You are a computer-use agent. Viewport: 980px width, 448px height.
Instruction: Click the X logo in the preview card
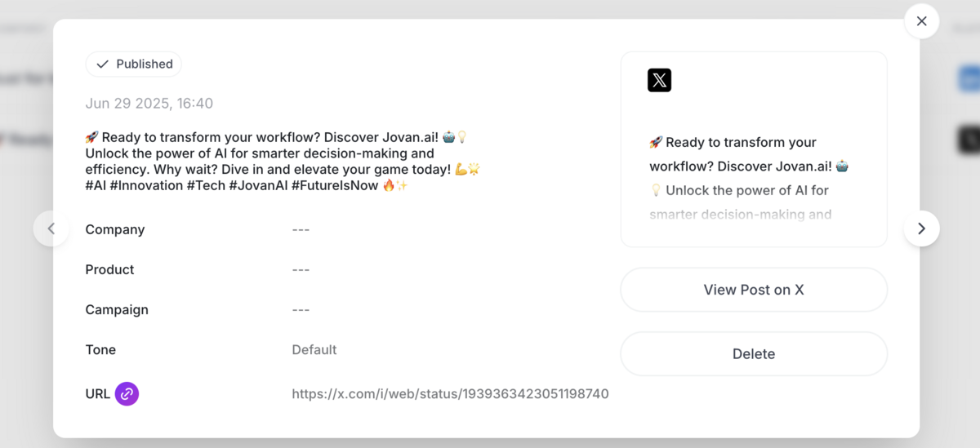(x=660, y=80)
